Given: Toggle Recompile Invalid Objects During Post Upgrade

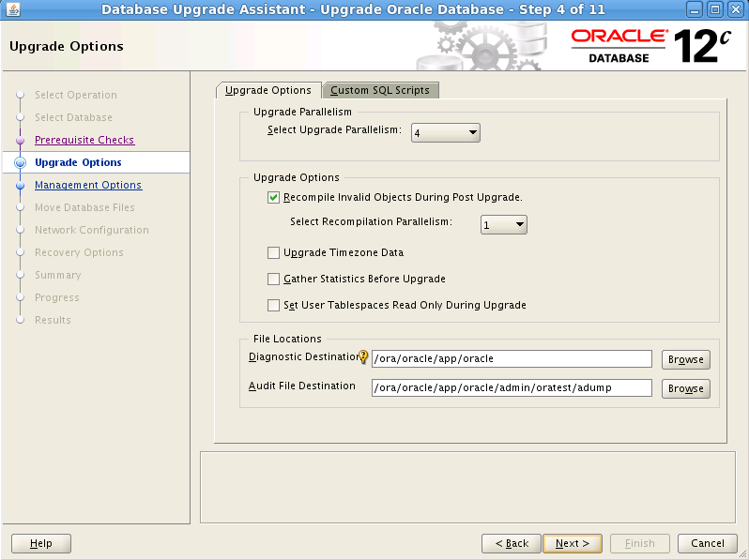Looking at the screenshot, I should (x=273, y=198).
